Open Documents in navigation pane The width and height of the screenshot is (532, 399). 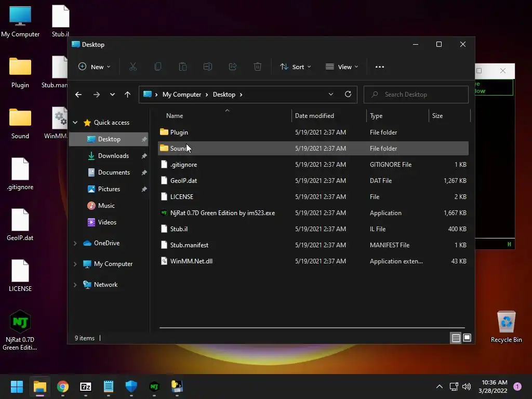(109, 172)
